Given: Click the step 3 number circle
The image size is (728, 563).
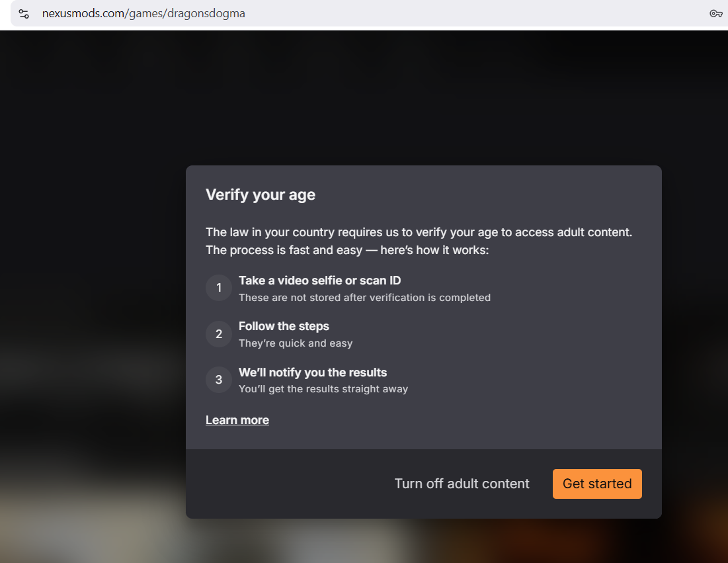Looking at the screenshot, I should point(219,380).
